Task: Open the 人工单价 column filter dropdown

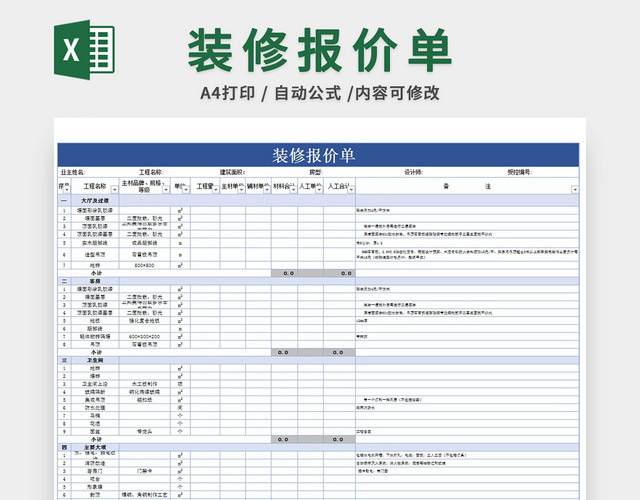Action: coord(319,190)
